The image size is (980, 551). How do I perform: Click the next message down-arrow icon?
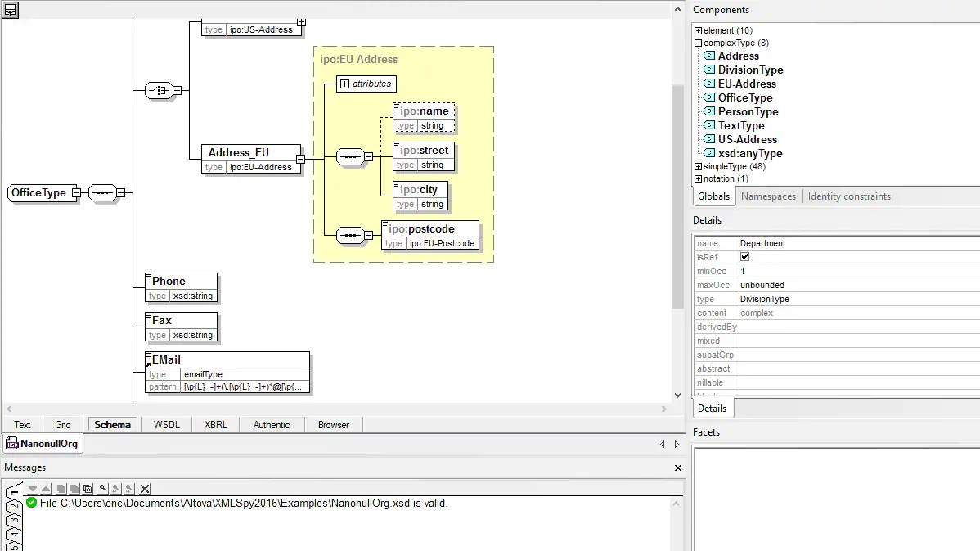pos(33,489)
